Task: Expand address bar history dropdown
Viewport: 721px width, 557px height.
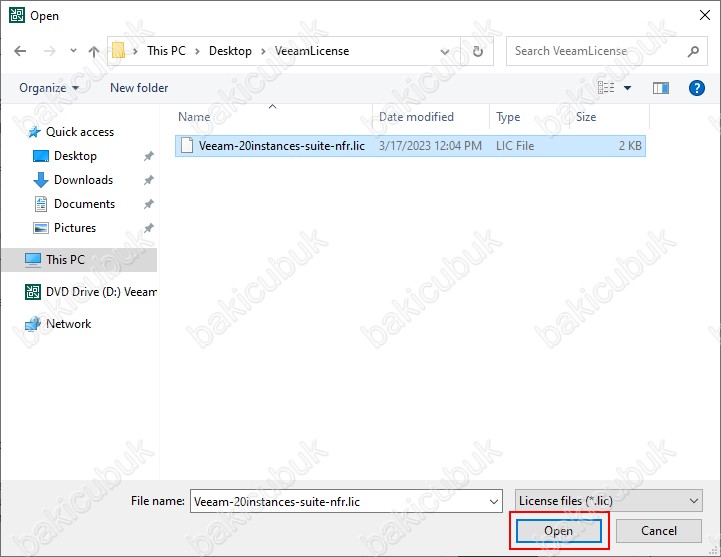Action: coord(445,52)
